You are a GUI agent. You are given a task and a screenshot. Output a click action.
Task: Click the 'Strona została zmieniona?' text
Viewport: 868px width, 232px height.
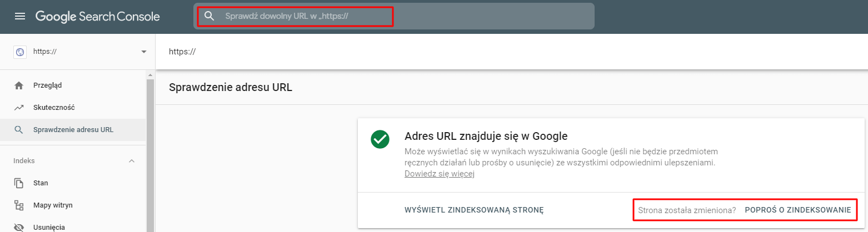(687, 210)
